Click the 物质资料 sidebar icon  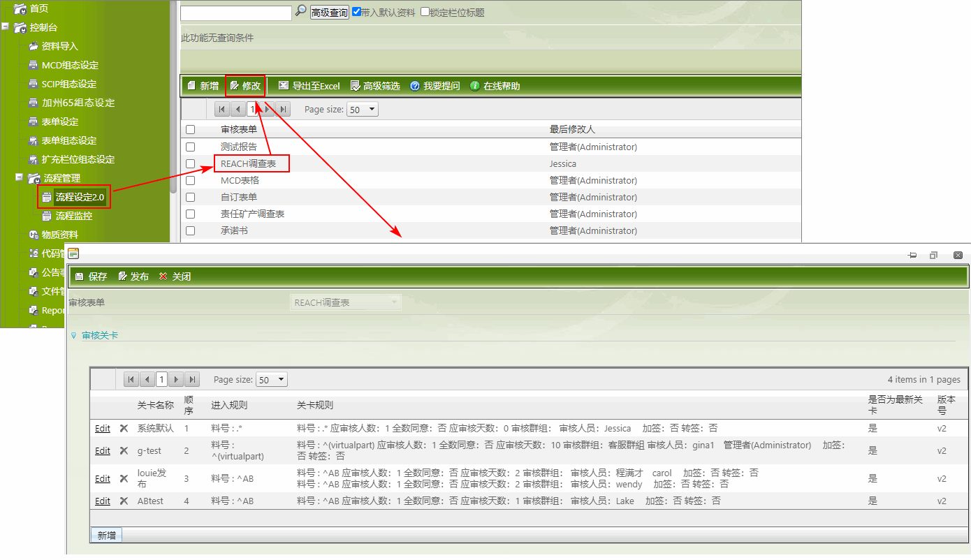coord(34,235)
